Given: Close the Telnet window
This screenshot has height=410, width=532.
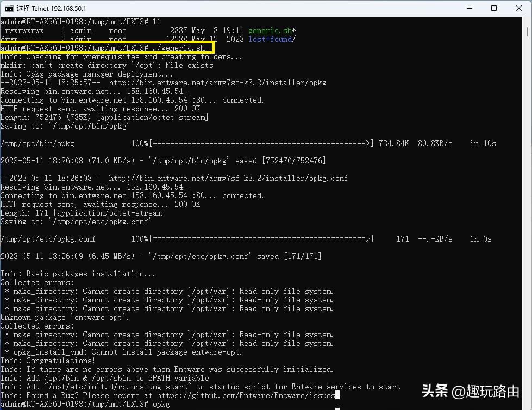Looking at the screenshot, I should pos(520,8).
